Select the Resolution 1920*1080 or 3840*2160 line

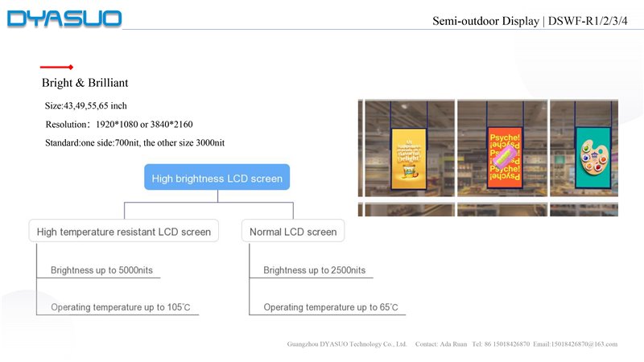pos(119,124)
